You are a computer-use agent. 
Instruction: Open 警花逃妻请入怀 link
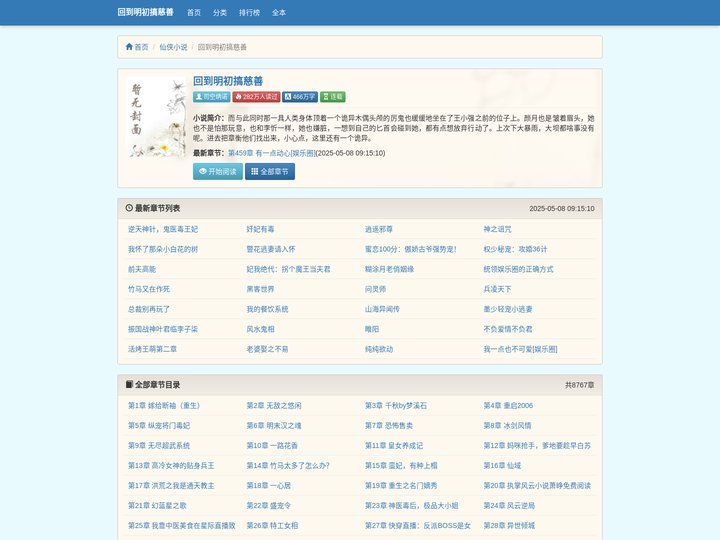click(270, 249)
